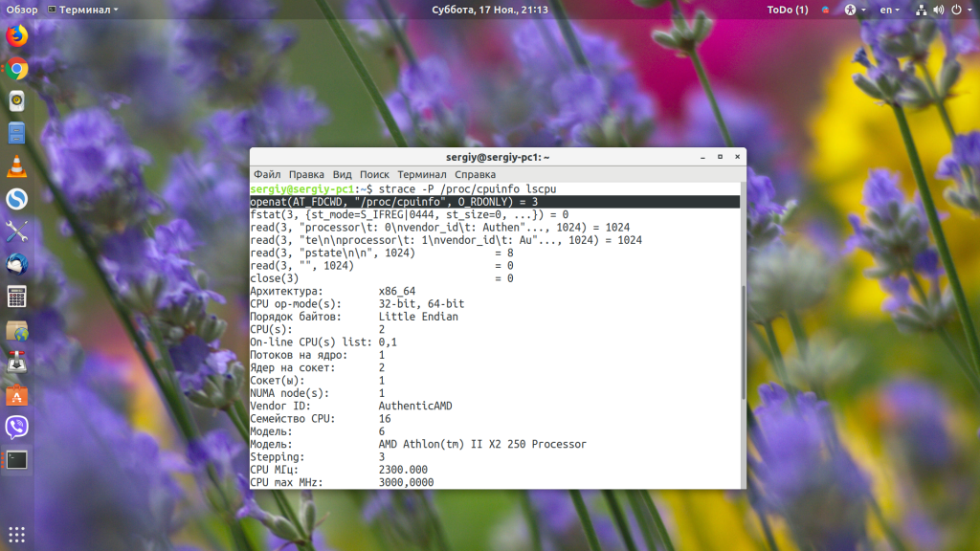Open VLC media player from the dock
Viewport: 980px width, 551px height.
17,166
